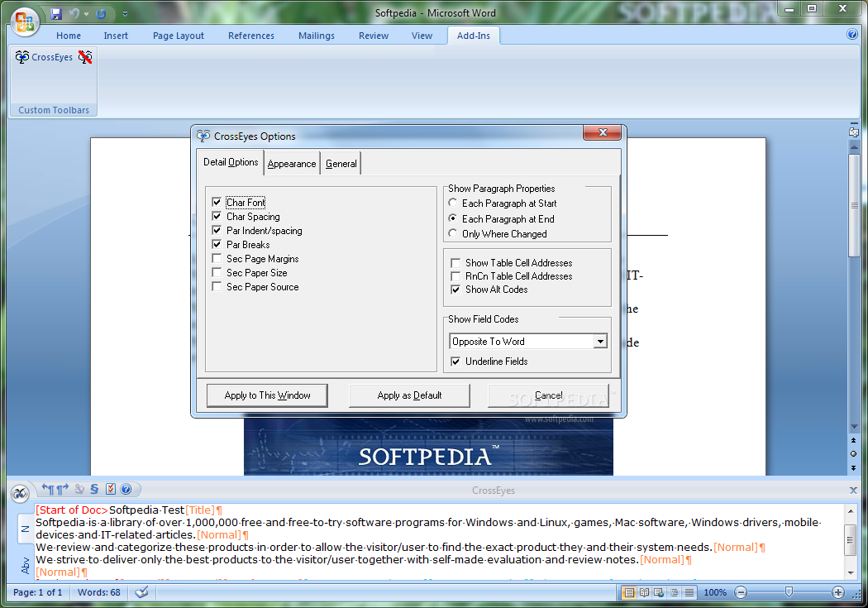Image resolution: width=868 pixels, height=608 pixels.
Task: Open the Mailings ribbon tab
Action: [x=316, y=36]
